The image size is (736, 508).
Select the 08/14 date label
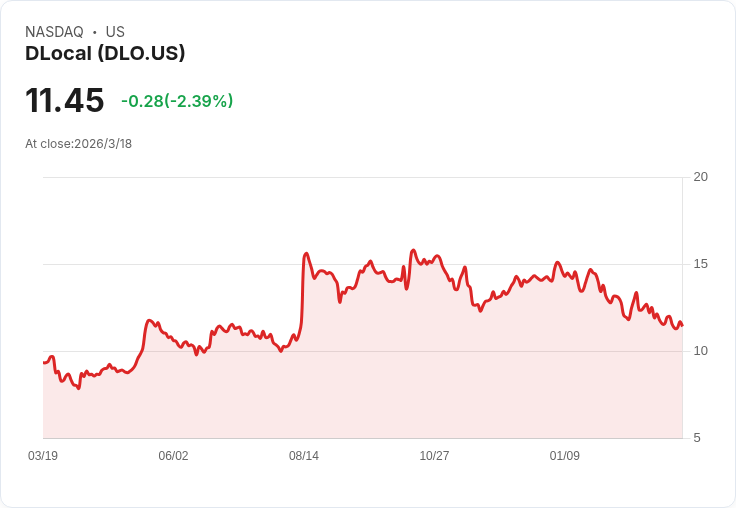(304, 456)
